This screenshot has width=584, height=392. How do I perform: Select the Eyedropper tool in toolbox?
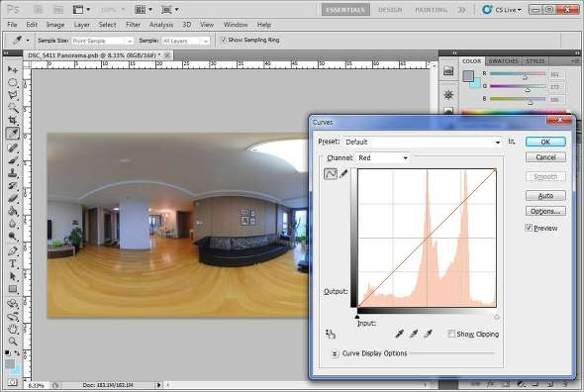[12, 134]
